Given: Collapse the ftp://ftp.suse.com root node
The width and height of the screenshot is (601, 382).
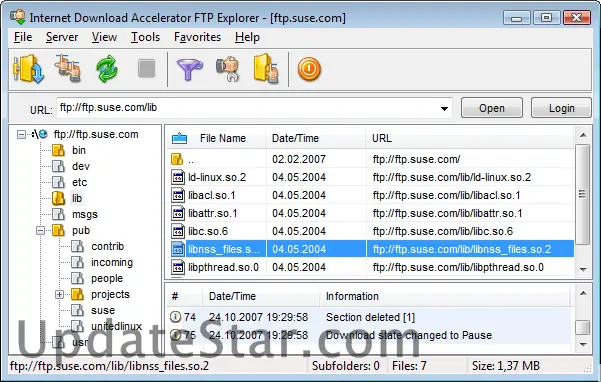Looking at the screenshot, I should click(21, 134).
